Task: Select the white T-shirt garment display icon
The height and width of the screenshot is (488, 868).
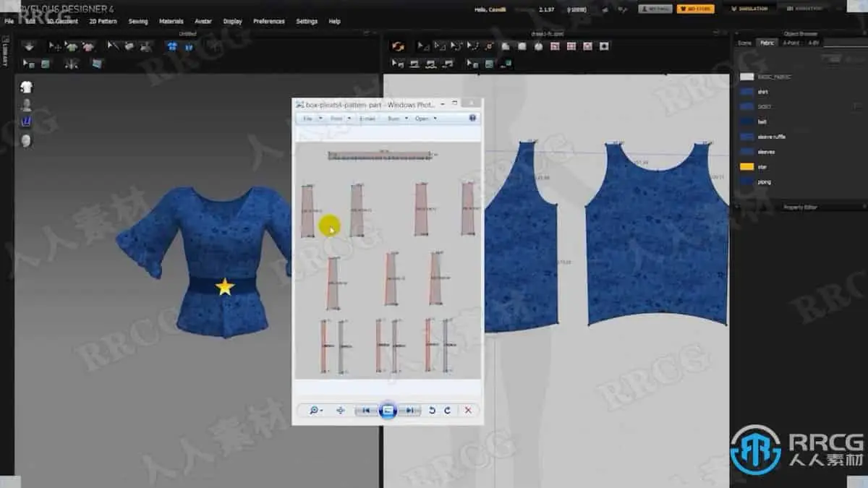Action: pyautogui.click(x=27, y=87)
